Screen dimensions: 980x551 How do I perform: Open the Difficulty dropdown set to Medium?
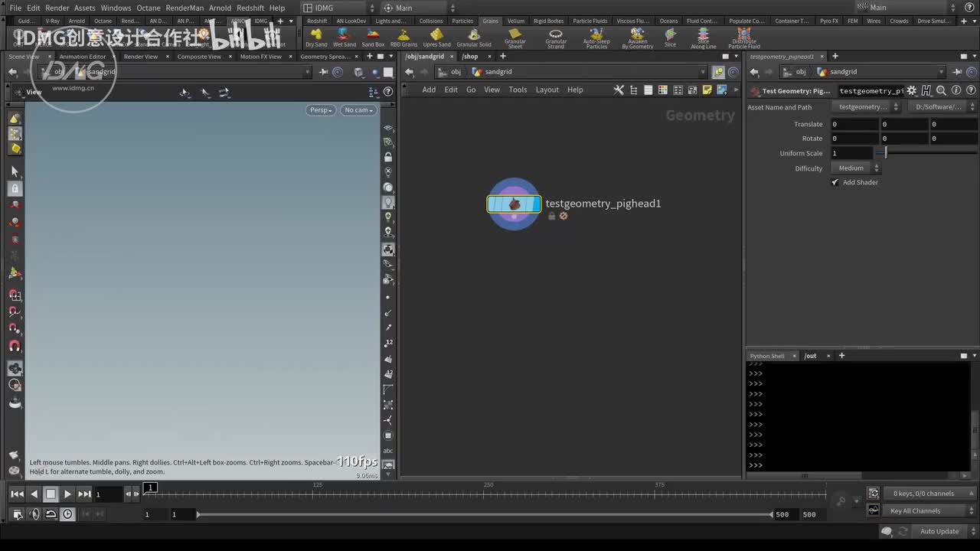coord(855,168)
